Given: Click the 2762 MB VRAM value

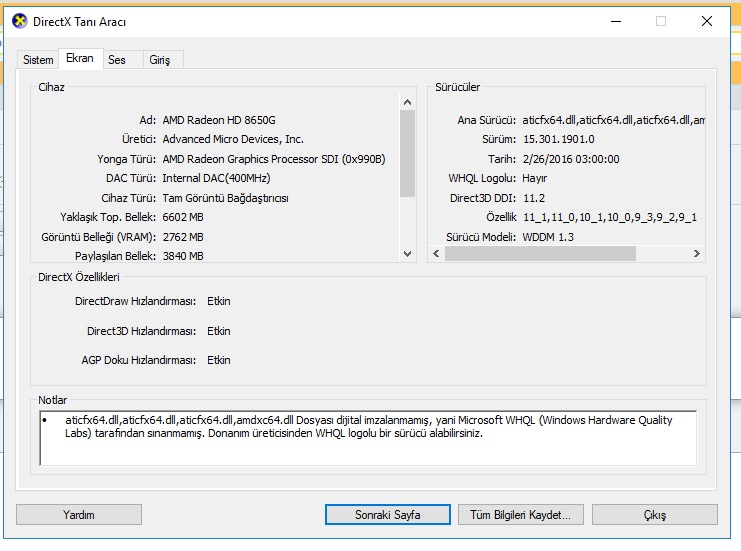Looking at the screenshot, I should tap(183, 237).
